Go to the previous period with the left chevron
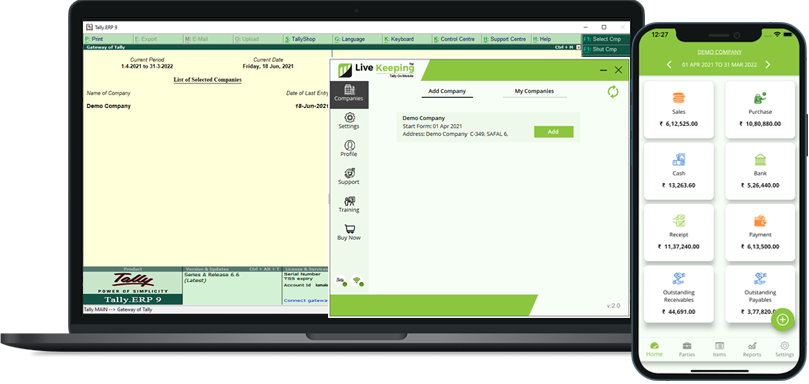The height and width of the screenshot is (384, 809). (669, 65)
